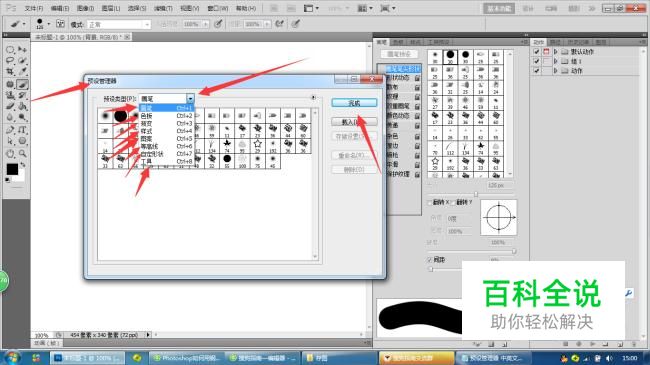
Task: Toggle dialog control for 默认动作
Action: pos(546,52)
